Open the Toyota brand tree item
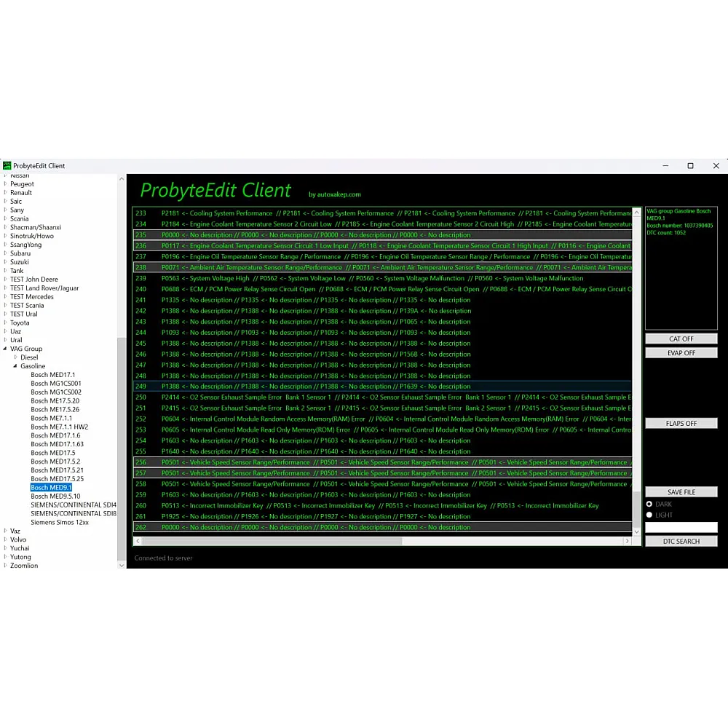 coord(20,323)
